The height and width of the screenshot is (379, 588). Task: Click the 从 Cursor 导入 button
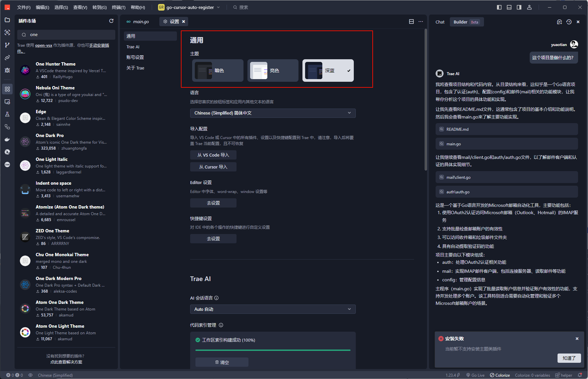[213, 167]
